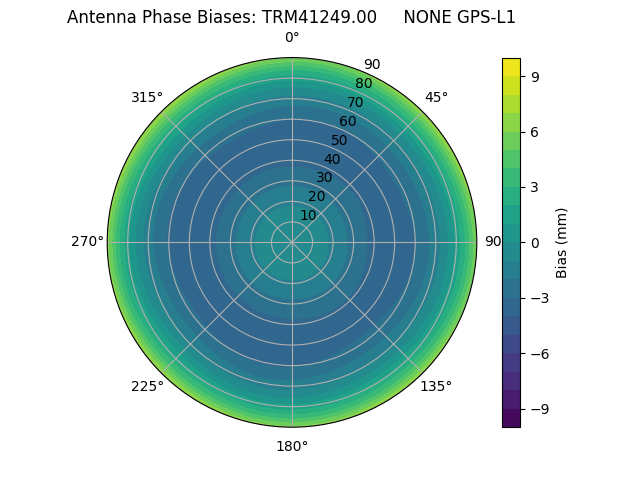Select the radial tick label 50

coord(340,140)
